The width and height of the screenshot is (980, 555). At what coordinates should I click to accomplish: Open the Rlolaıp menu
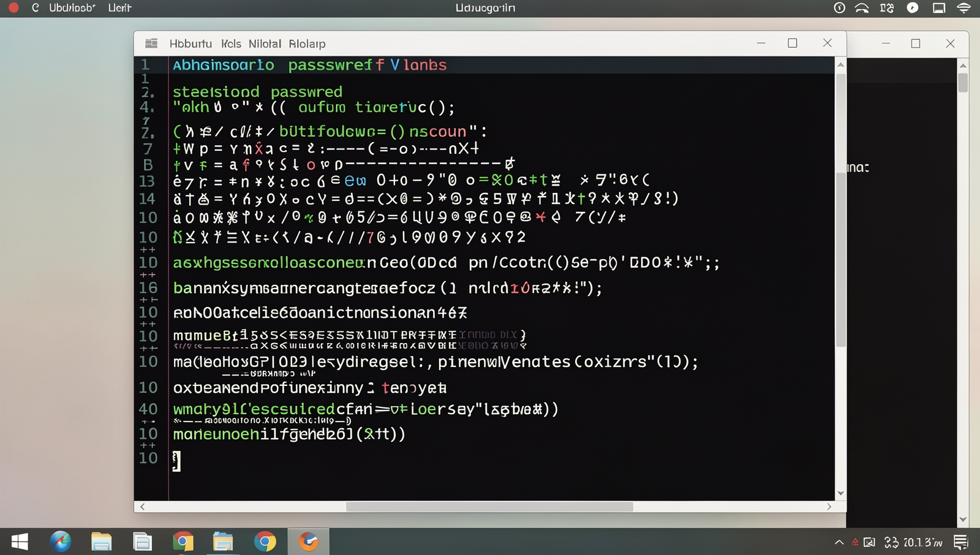(x=307, y=43)
